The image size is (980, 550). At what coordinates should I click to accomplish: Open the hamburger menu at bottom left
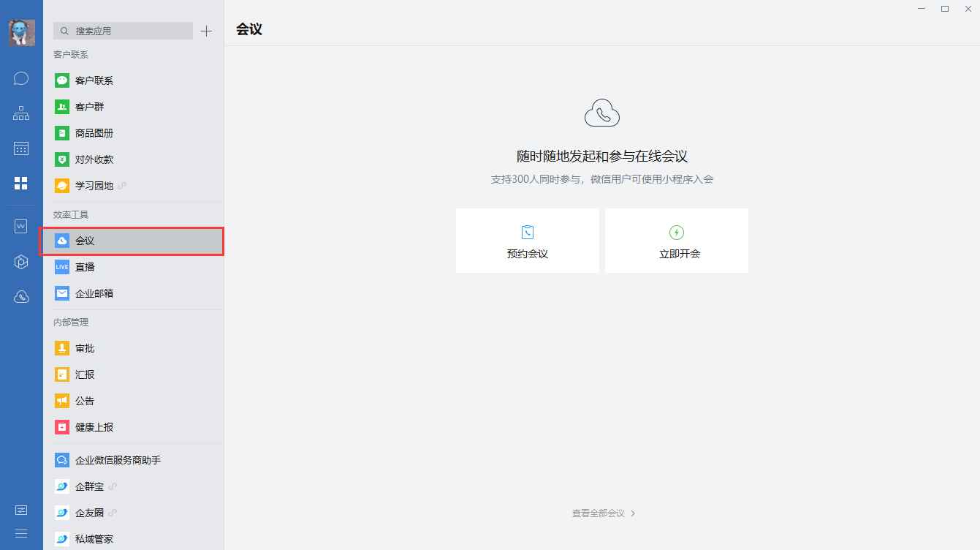(x=21, y=533)
